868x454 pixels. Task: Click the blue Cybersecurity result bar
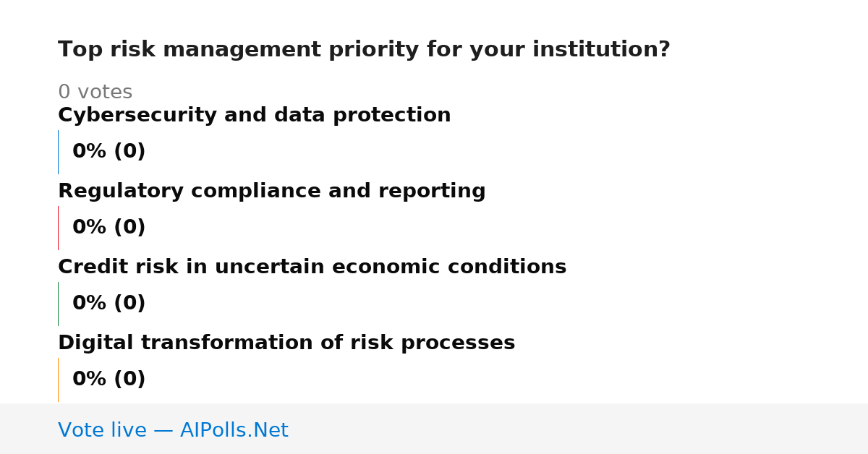[58, 152]
